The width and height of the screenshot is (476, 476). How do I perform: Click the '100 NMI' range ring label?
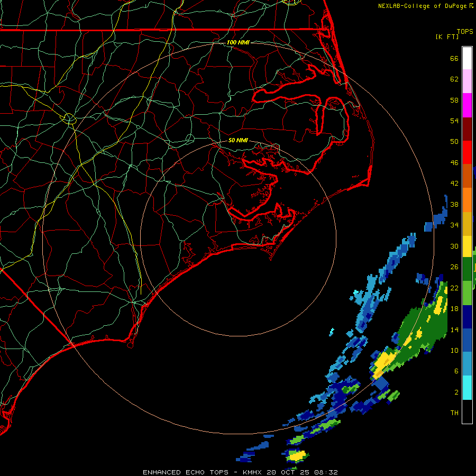[238, 42]
